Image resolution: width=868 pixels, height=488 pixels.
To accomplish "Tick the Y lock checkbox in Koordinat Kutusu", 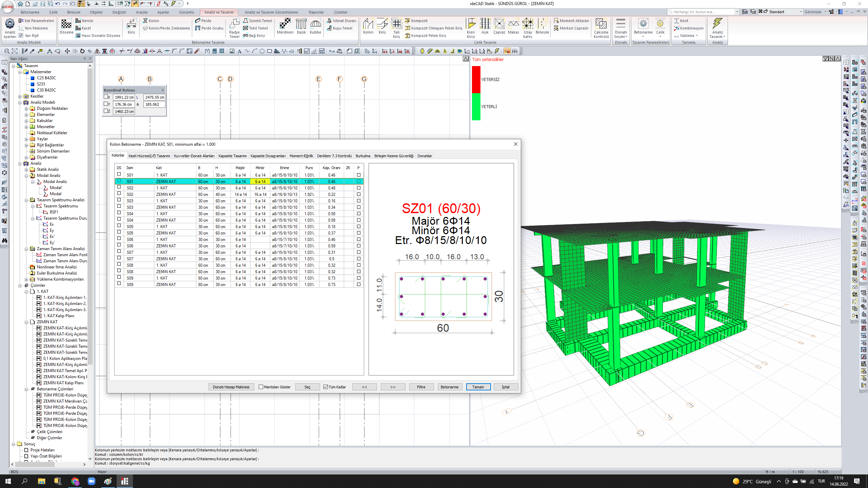I will pos(106,104).
